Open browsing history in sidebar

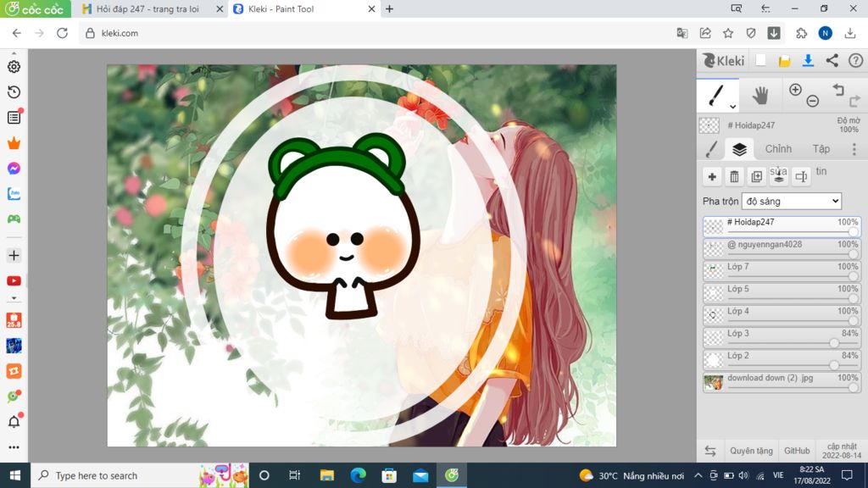coord(14,91)
